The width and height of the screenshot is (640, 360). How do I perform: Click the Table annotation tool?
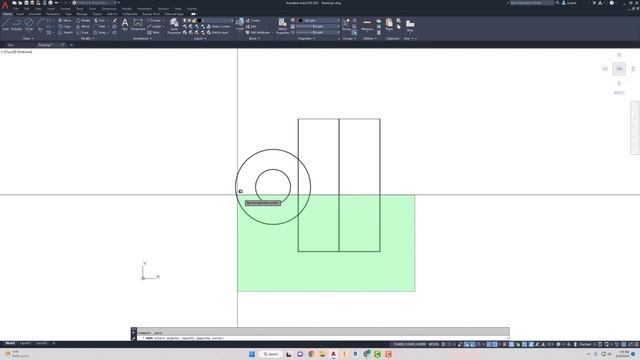153,33
